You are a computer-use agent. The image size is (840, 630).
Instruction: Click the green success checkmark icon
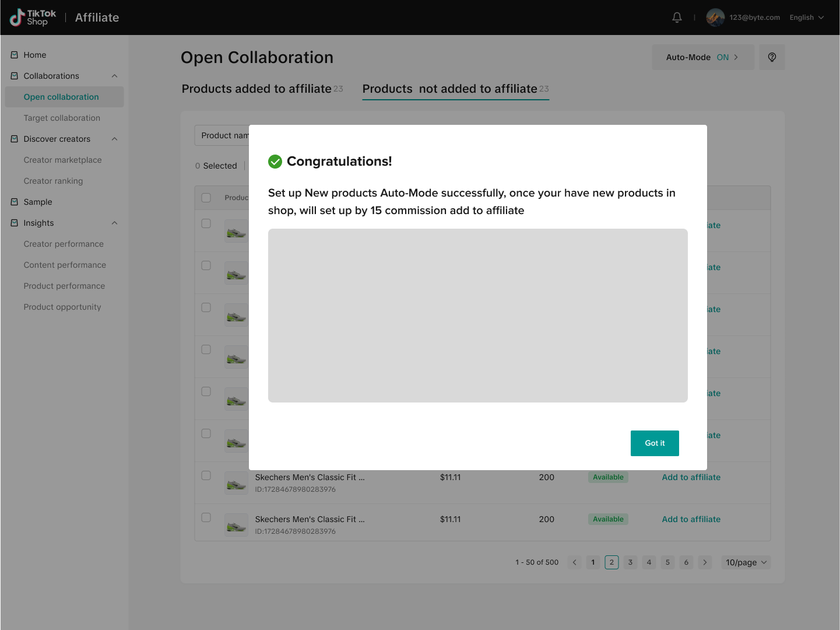275,162
